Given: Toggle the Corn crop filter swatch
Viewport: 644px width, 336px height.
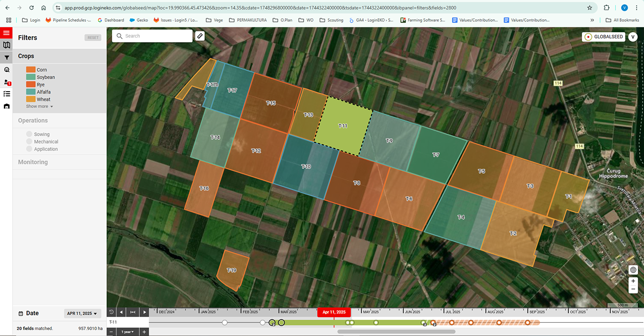Looking at the screenshot, I should tap(31, 70).
